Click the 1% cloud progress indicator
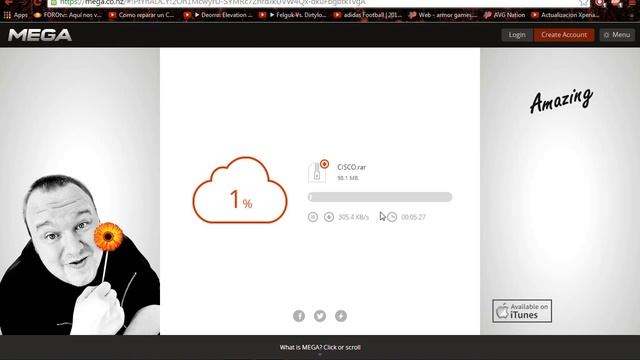 (x=240, y=190)
